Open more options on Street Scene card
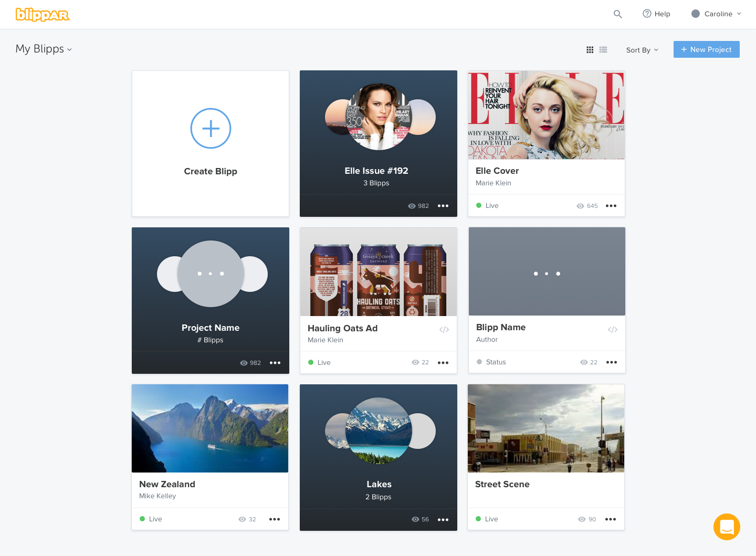 click(611, 519)
